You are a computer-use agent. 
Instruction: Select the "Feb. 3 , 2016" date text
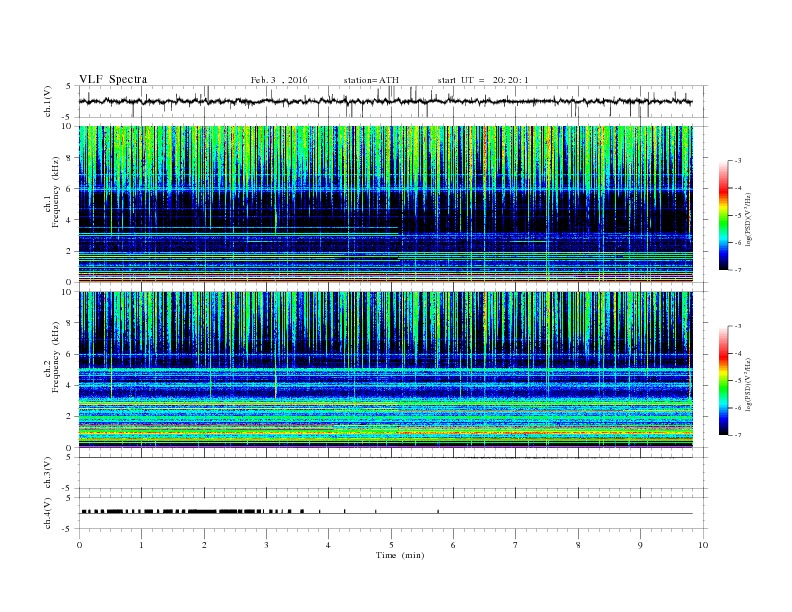(279, 80)
